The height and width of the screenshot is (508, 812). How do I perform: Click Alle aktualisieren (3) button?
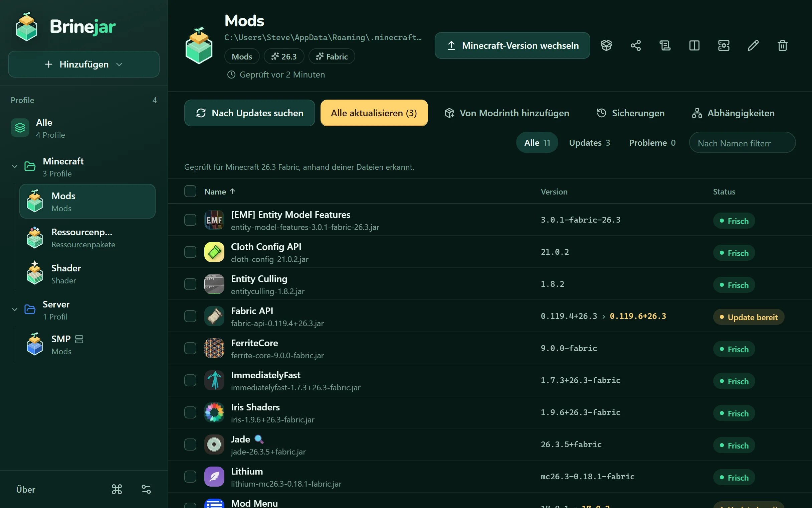374,113
